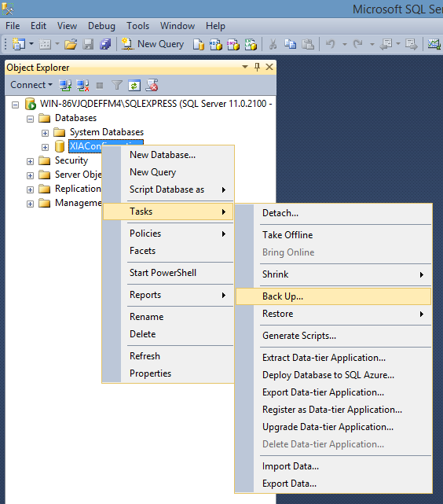Click the Disconnect server icon
443x504 pixels.
pos(82,85)
